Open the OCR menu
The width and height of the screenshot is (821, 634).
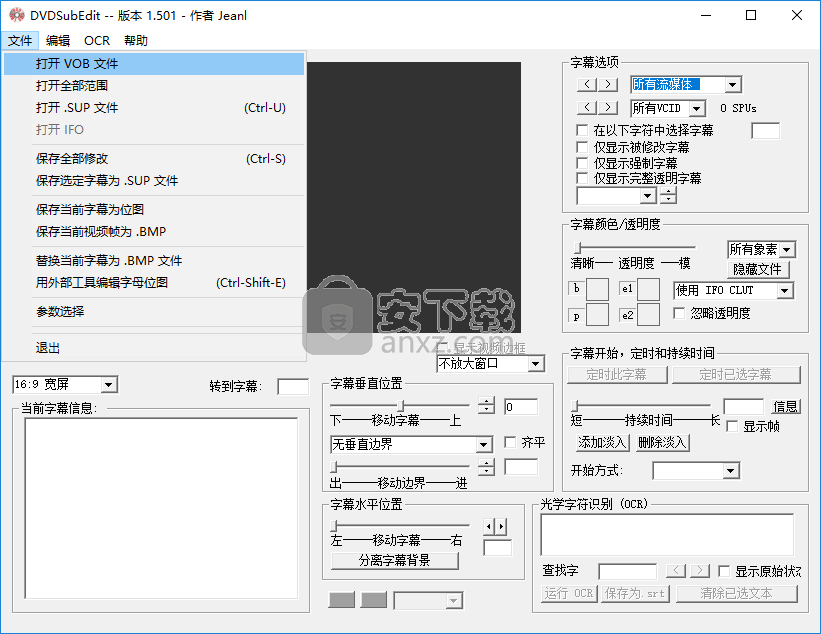97,40
